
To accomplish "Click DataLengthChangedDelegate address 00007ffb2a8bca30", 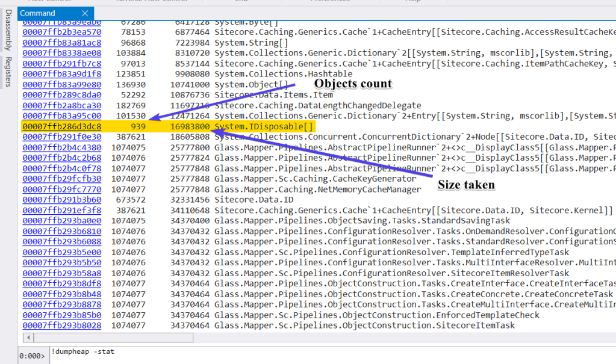I will 61,105.
